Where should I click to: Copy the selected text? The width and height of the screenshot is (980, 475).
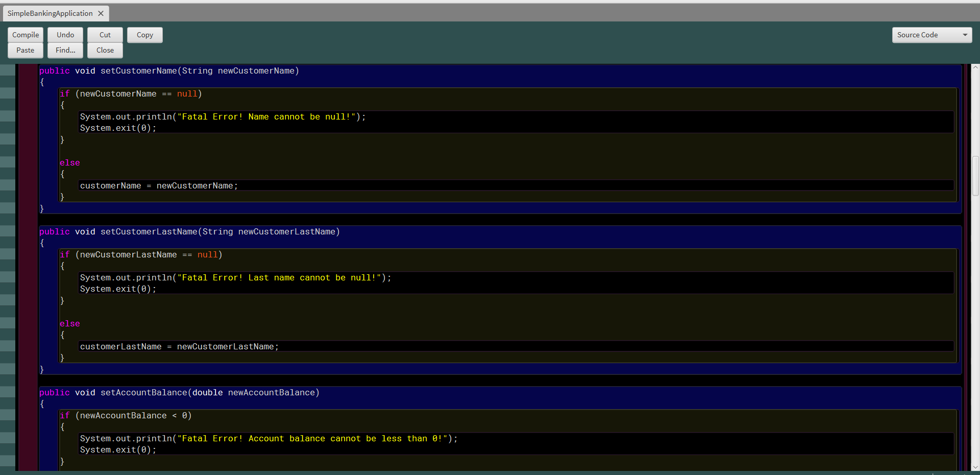tap(144, 35)
